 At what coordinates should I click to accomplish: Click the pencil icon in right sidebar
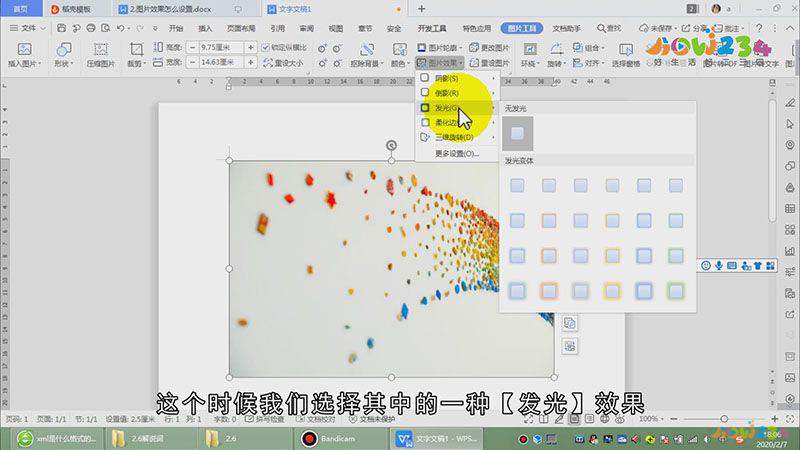coord(790,103)
